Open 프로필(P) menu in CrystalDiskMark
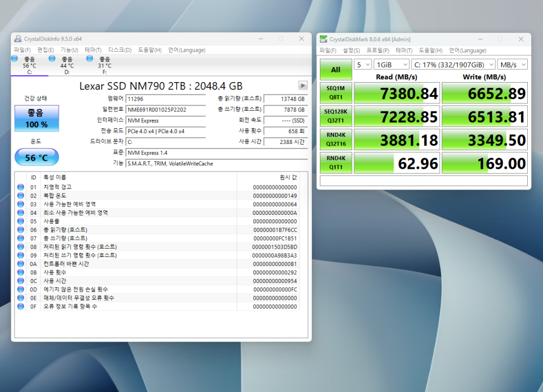 coord(378,50)
